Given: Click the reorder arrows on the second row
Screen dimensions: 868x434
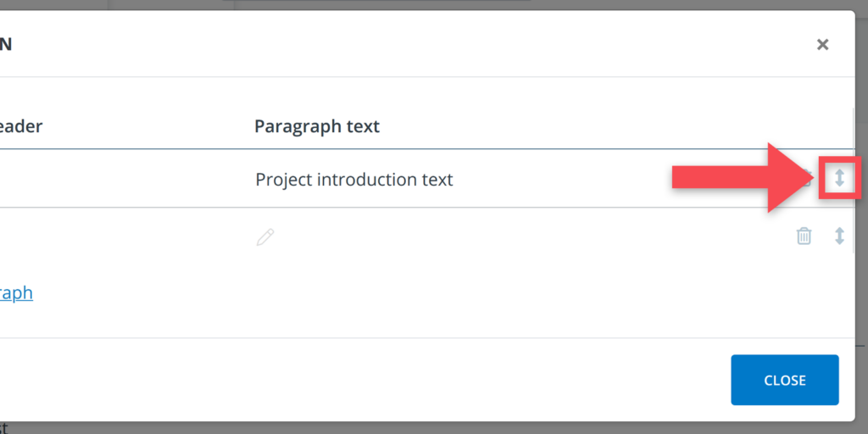Looking at the screenshot, I should point(839,236).
